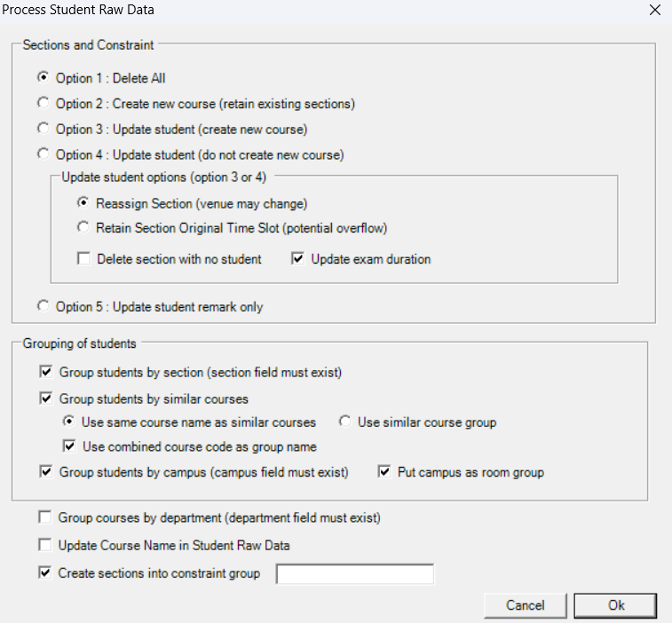
Task: Disable Put campus as room group
Action: (x=384, y=472)
